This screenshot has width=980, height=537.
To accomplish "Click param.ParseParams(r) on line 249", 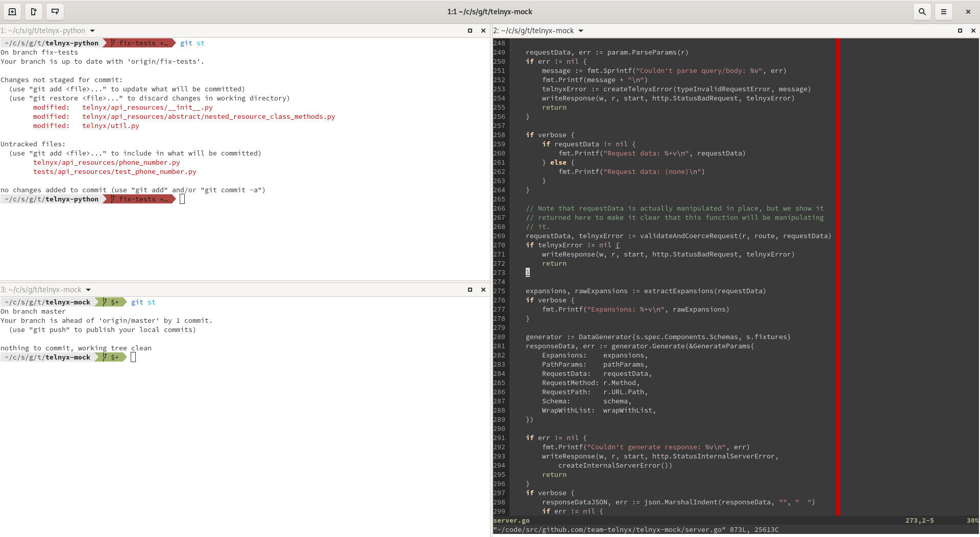I will coord(648,52).
